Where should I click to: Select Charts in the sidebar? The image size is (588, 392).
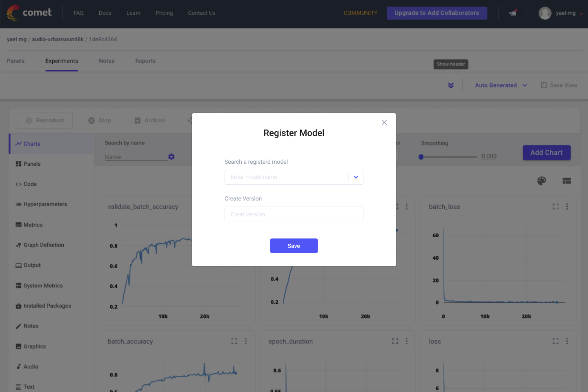click(51, 144)
